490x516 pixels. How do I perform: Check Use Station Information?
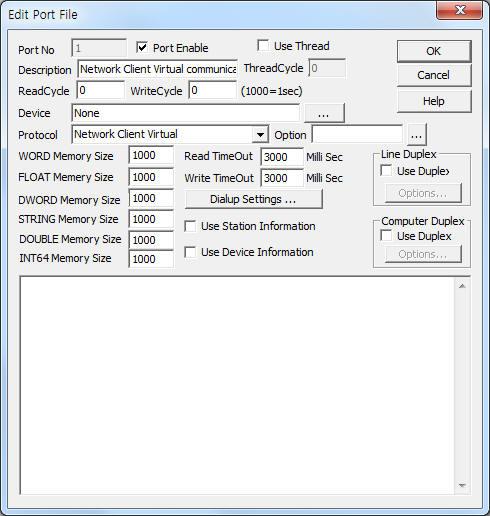pyautogui.click(x=190, y=226)
